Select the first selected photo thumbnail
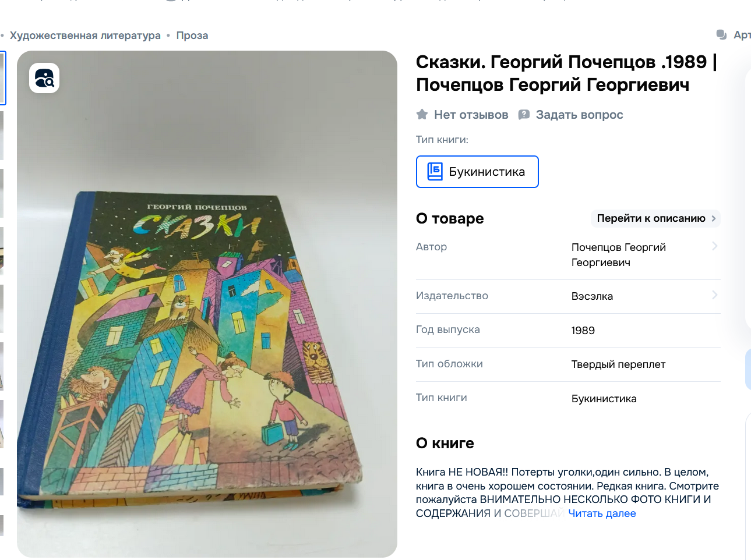The image size is (751, 560). click(2, 78)
